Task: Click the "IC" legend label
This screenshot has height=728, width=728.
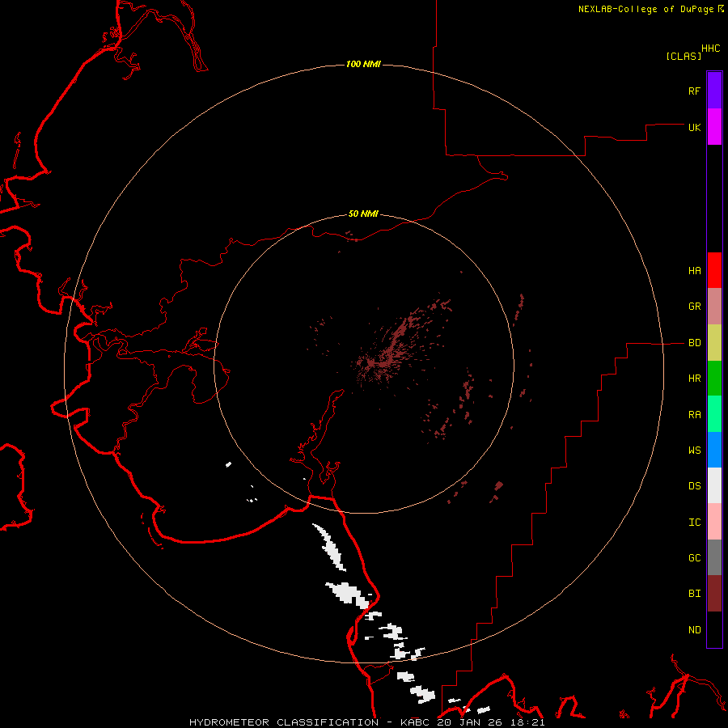Action: [694, 523]
